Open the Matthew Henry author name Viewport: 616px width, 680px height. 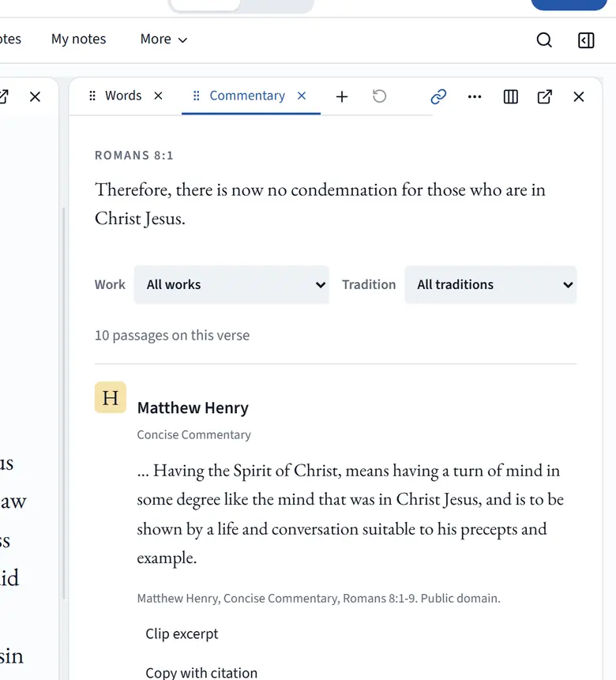pyautogui.click(x=193, y=408)
